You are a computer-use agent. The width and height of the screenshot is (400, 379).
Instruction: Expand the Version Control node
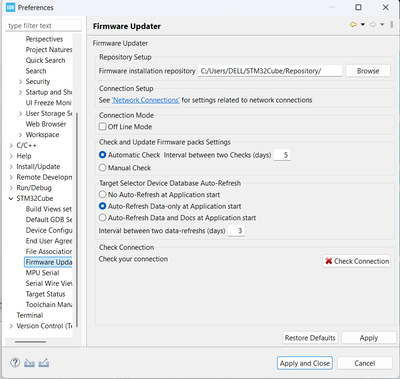11,326
